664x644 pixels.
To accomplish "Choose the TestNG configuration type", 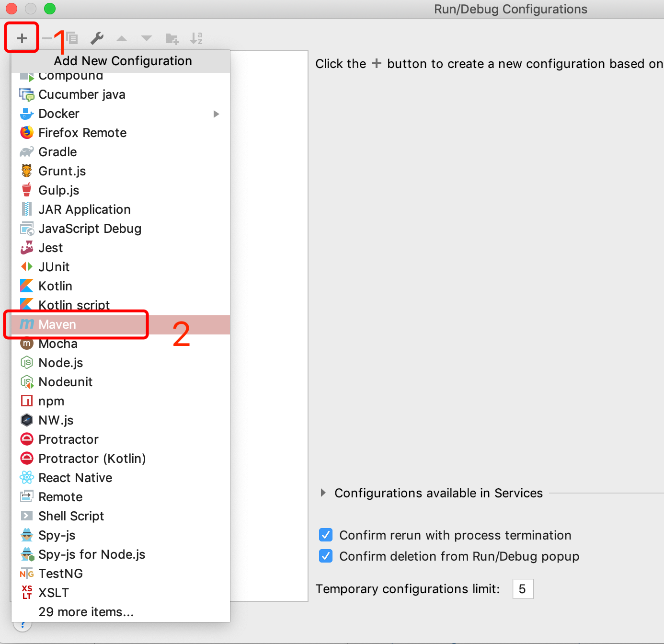I will pos(121,574).
